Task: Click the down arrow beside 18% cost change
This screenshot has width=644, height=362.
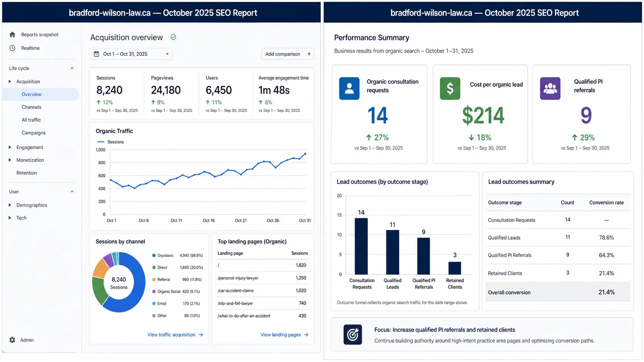Action: 471,137
